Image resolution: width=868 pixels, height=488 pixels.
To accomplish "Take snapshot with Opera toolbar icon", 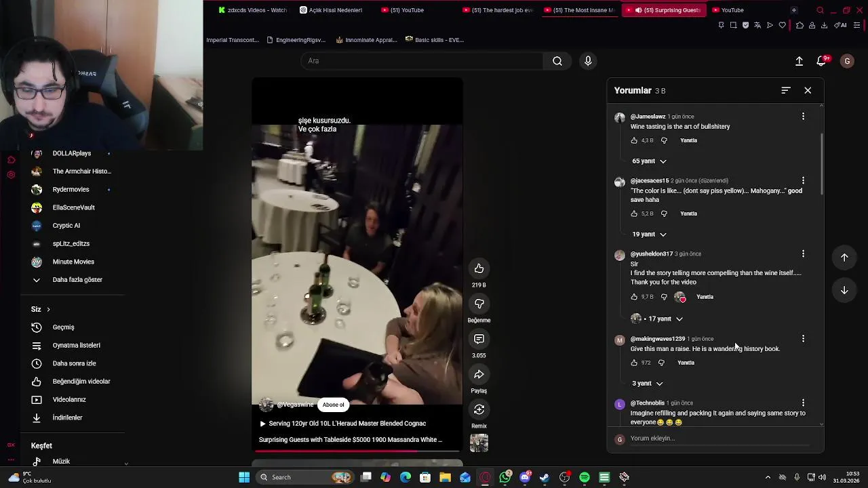I will (733, 25).
